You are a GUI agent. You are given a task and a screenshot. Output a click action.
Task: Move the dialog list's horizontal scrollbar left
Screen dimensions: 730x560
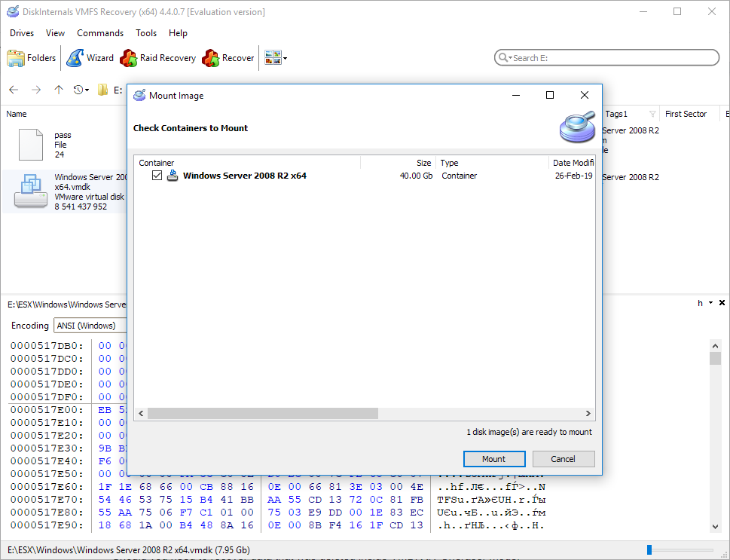click(141, 413)
